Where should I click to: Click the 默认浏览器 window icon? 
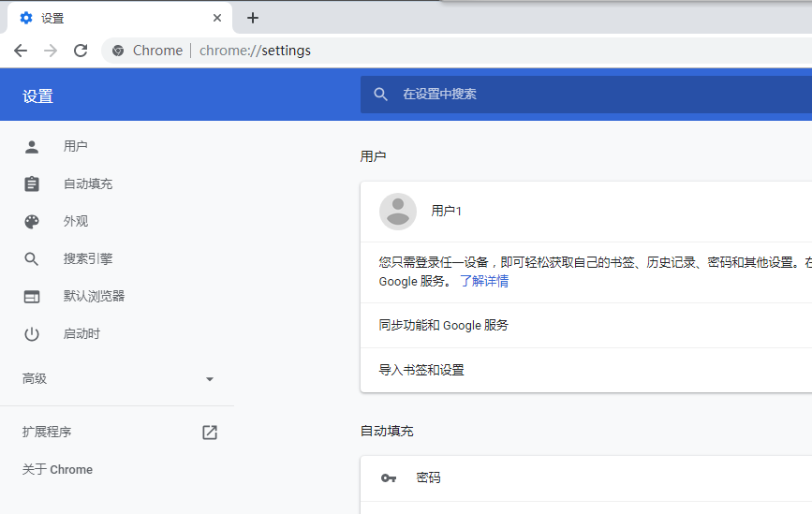[32, 297]
